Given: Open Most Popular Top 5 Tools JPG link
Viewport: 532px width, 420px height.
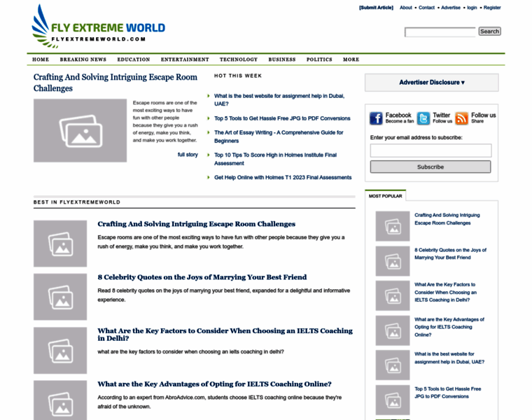Looking at the screenshot, I should click(x=447, y=393).
